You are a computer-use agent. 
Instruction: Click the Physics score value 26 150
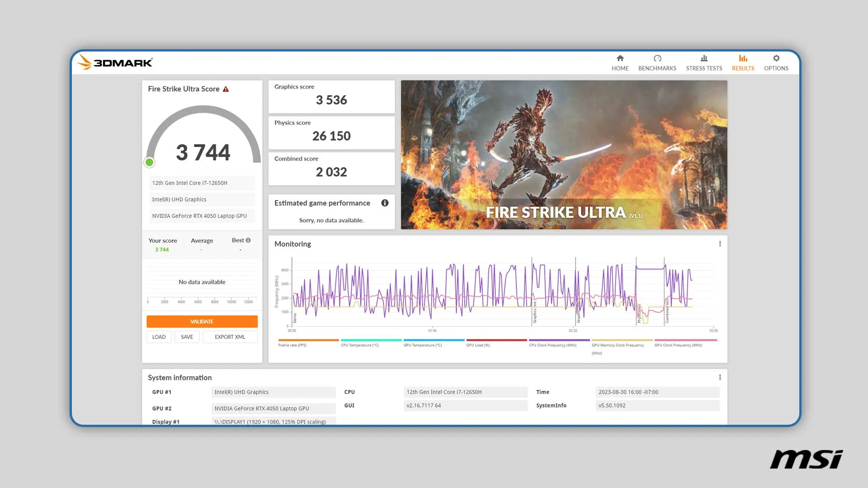331,136
